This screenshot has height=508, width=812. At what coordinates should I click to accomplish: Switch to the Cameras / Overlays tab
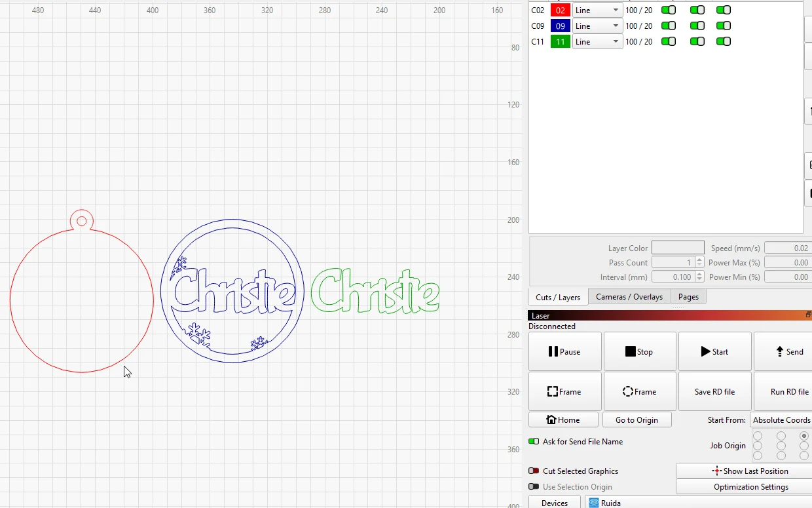(629, 297)
